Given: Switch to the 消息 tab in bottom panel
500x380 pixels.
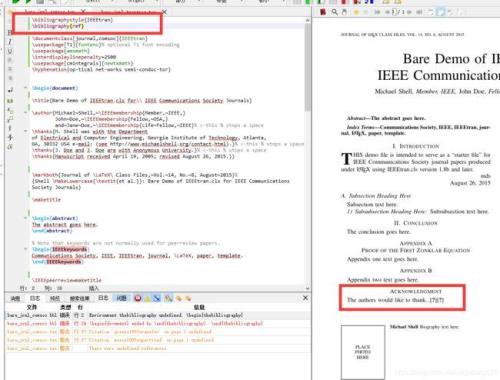Looking at the screenshot, I should click(x=15, y=298).
